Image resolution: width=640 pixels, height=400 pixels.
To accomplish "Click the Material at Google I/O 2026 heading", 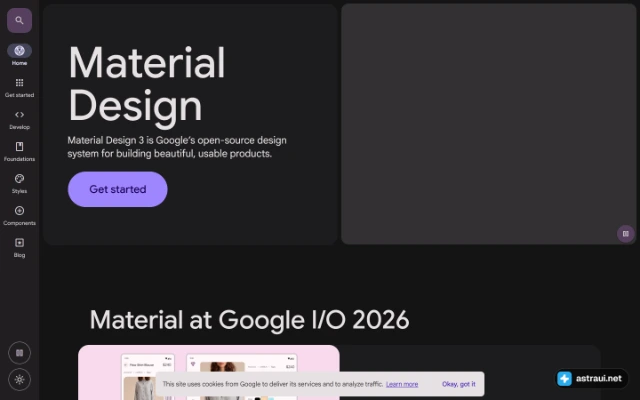I will pos(249,320).
